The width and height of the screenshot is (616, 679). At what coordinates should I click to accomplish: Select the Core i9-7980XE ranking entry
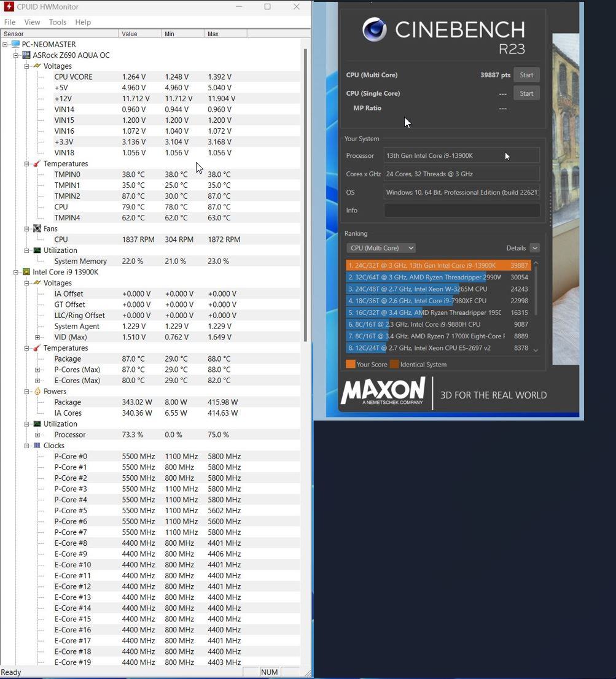tap(439, 301)
